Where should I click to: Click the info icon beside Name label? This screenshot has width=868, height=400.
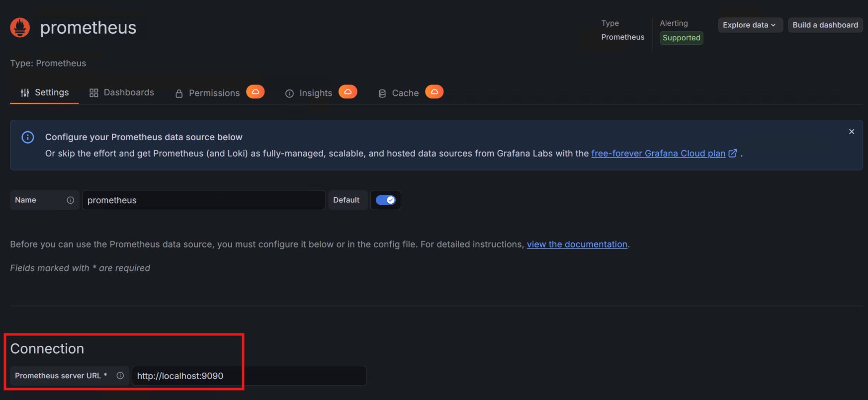[x=71, y=200]
